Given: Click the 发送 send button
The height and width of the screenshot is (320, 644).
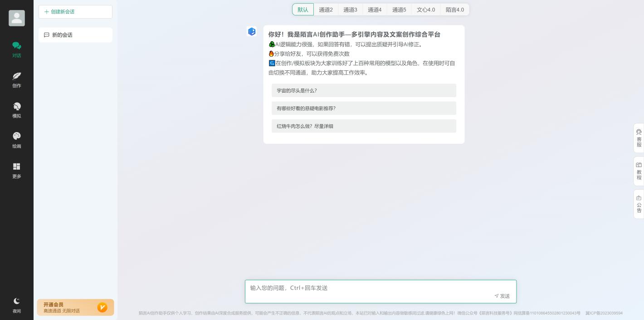Looking at the screenshot, I should 502,296.
